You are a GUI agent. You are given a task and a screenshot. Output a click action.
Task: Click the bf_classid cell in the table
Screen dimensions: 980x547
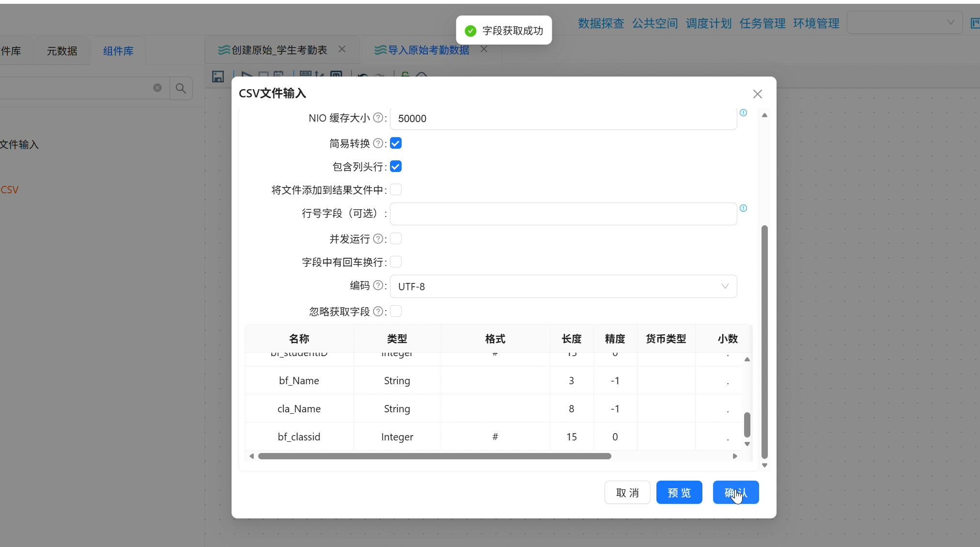point(299,437)
